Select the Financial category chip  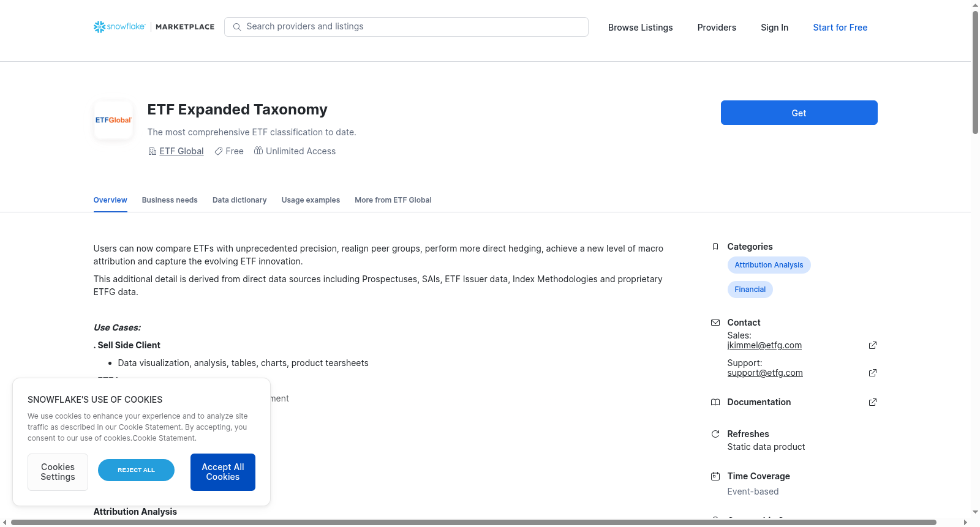tap(750, 290)
